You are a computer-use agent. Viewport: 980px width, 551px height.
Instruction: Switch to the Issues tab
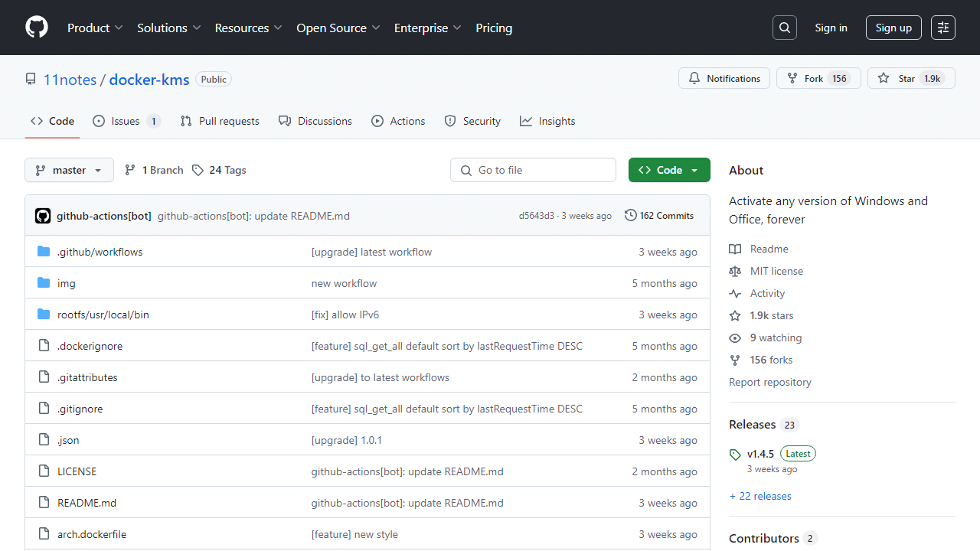[126, 121]
